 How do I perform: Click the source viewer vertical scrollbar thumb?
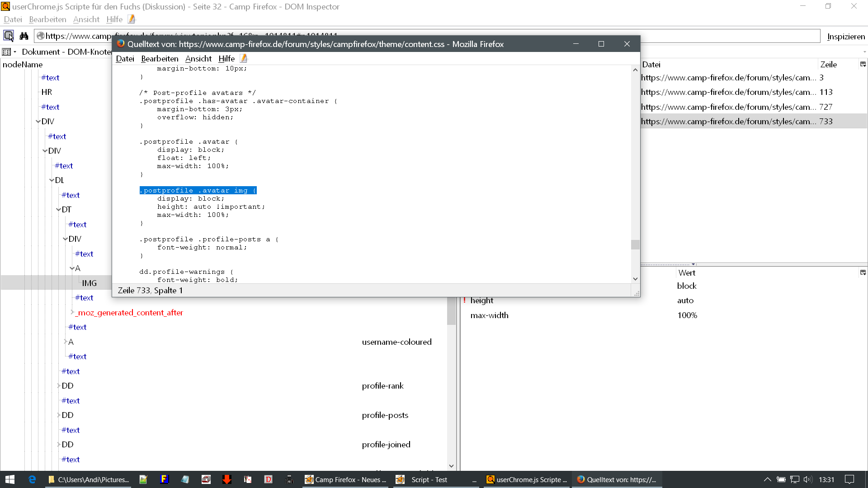tap(635, 244)
